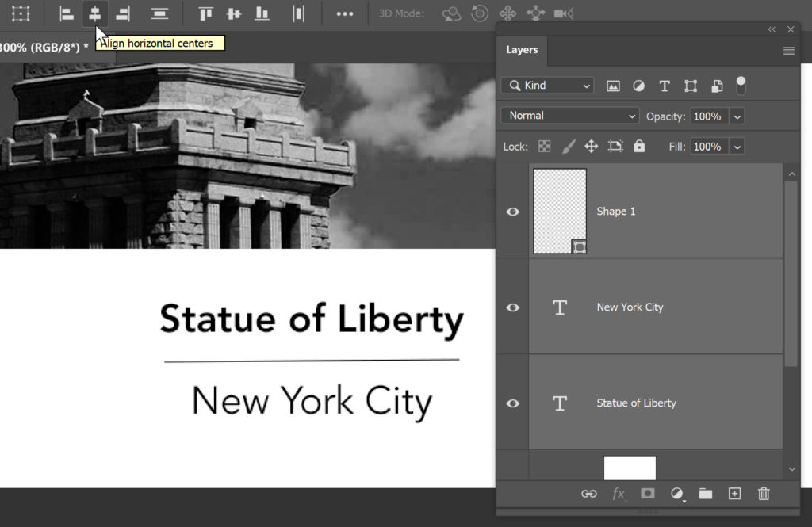Click the Layers panel scroll down arrow
This screenshot has width=812, height=527.
(x=792, y=469)
